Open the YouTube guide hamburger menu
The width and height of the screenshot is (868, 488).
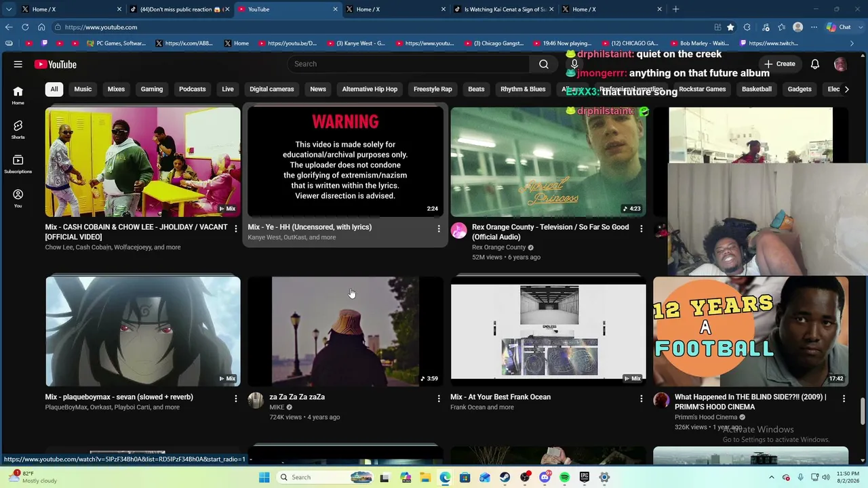click(x=18, y=64)
